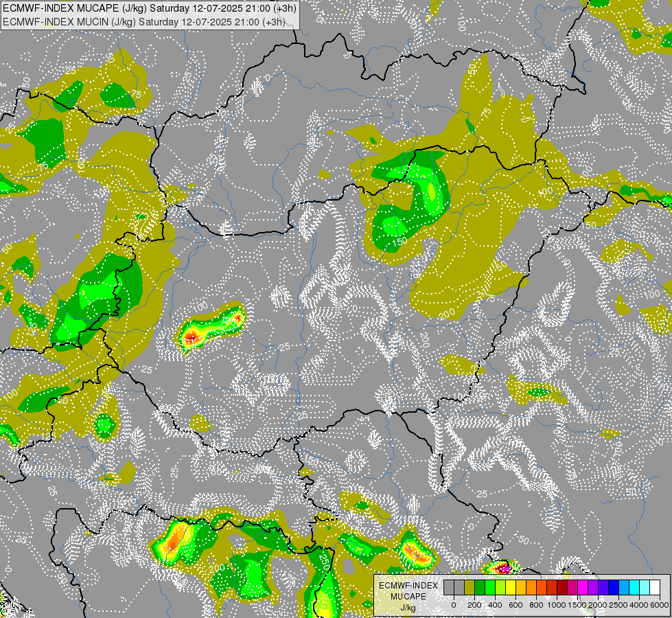Select the pure blue legend swatch before 2500
Screen dimensions: 672x618
click(x=614, y=588)
